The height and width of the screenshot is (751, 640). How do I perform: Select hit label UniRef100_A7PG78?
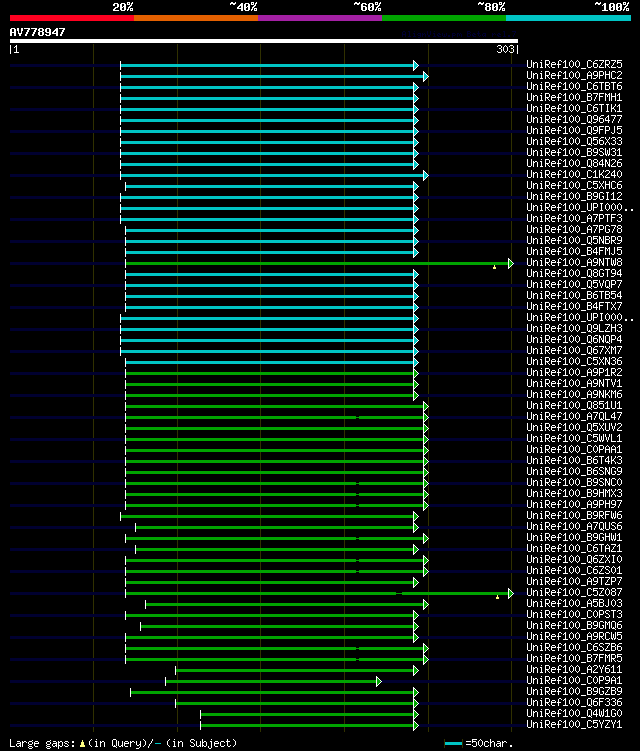coord(574,229)
